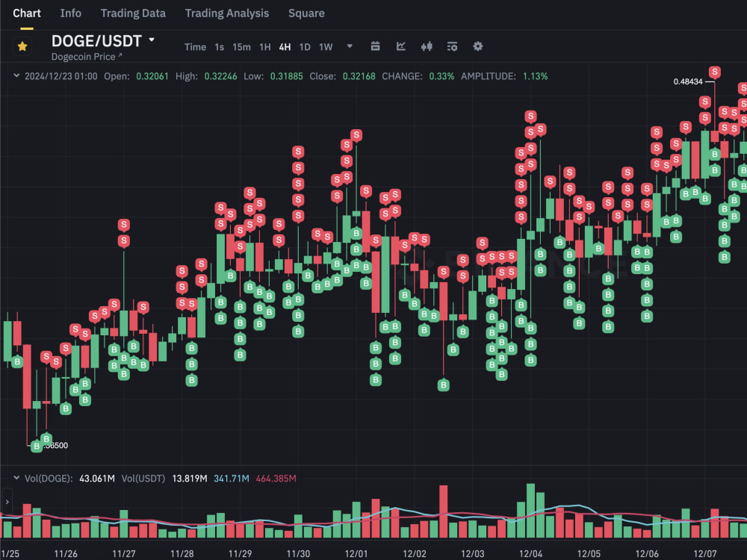Viewport: 747px width, 560px height.
Task: Select the 1H interval
Action: 265,47
